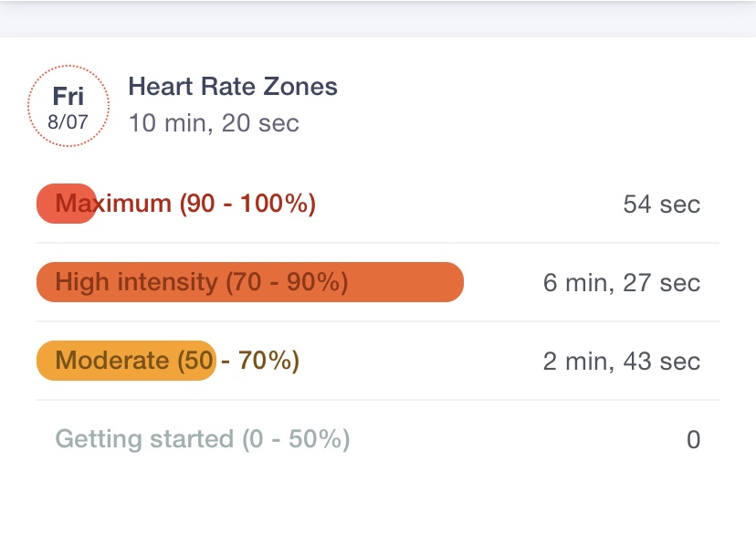Click the word Maximum in the first row
The width and height of the screenshot is (756, 556).
113,204
